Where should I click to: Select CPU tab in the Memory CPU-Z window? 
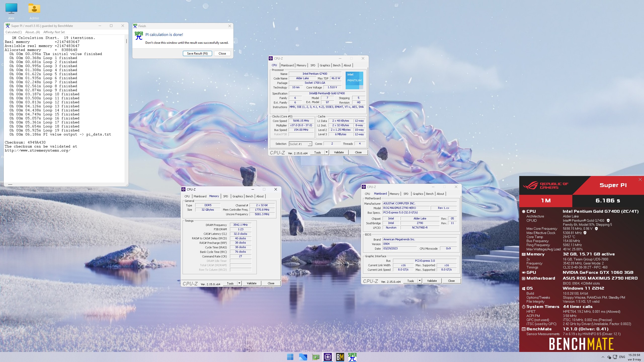click(x=187, y=196)
